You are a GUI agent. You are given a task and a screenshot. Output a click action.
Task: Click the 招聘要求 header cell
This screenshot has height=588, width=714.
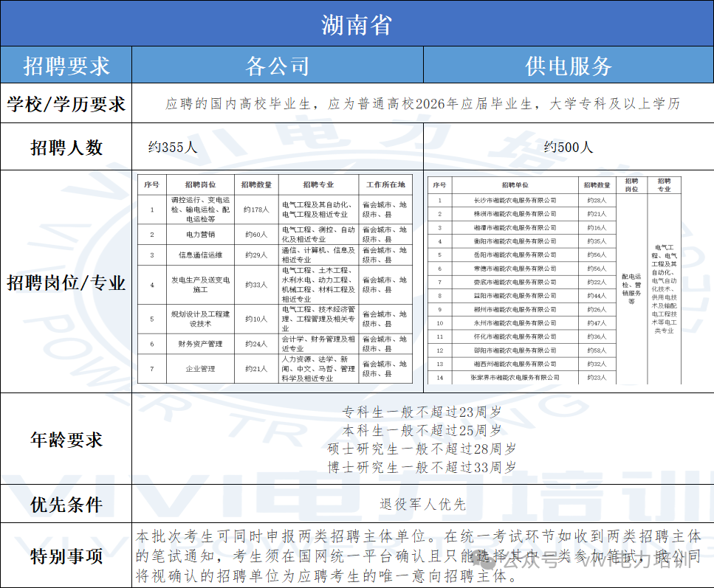point(66,66)
